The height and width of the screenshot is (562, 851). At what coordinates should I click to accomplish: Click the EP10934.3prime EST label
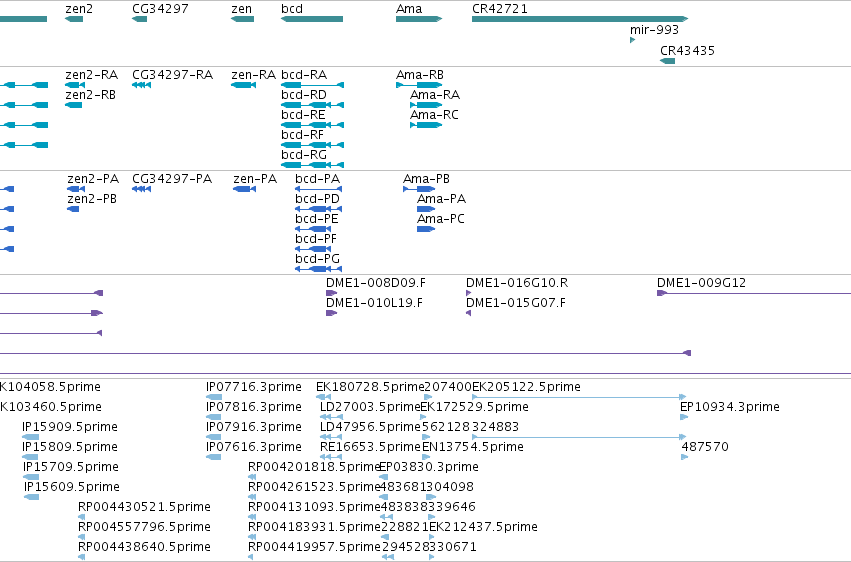[729, 407]
